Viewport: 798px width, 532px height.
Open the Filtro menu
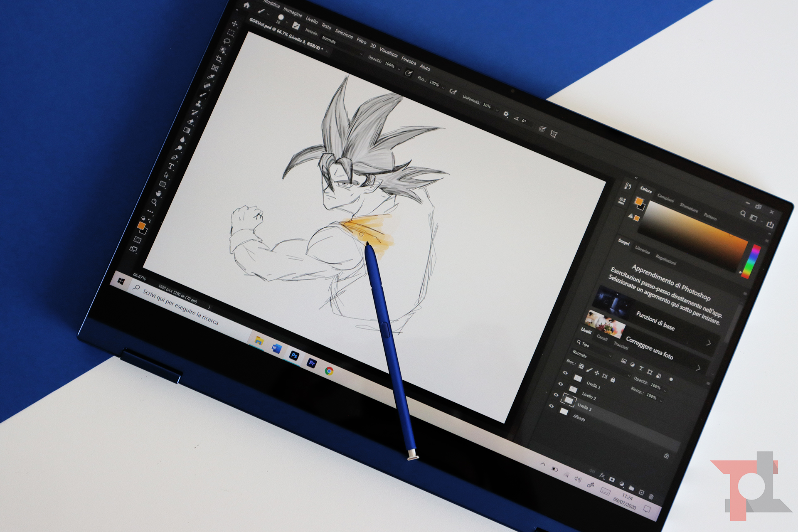tap(362, 41)
